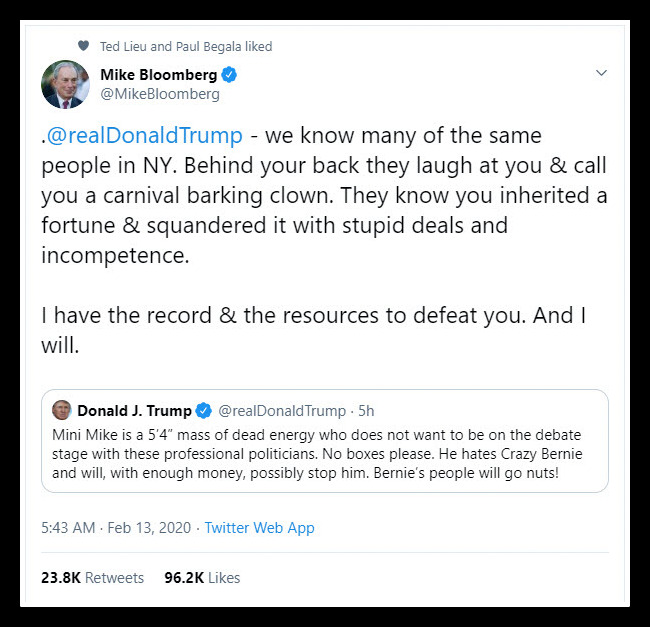Click the Mike Bloomberg display name

click(x=158, y=75)
